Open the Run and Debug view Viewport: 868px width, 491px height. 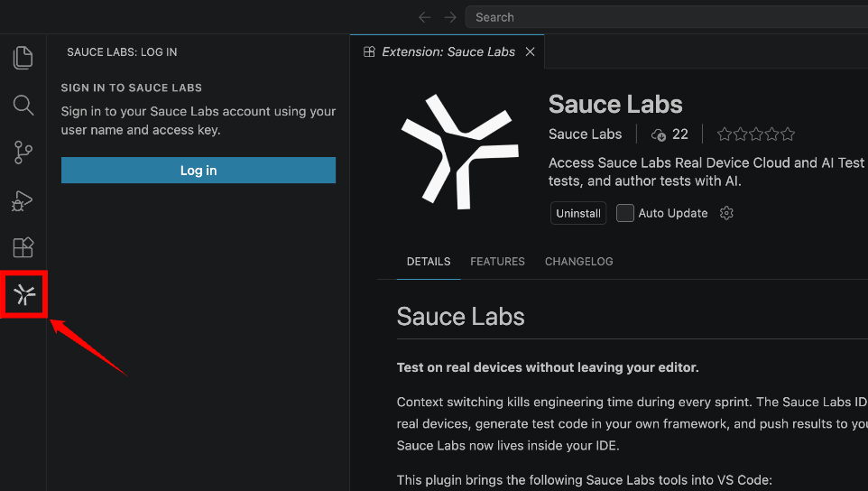pyautogui.click(x=23, y=200)
